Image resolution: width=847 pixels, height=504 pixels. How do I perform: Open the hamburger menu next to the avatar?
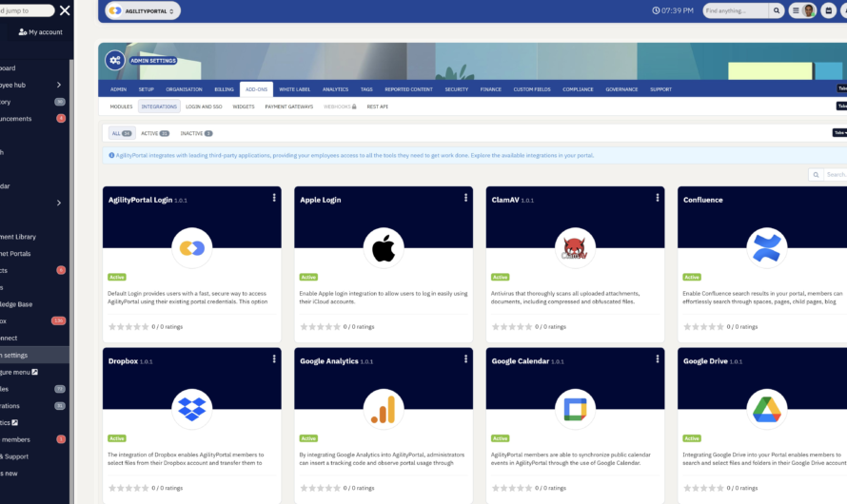point(796,10)
